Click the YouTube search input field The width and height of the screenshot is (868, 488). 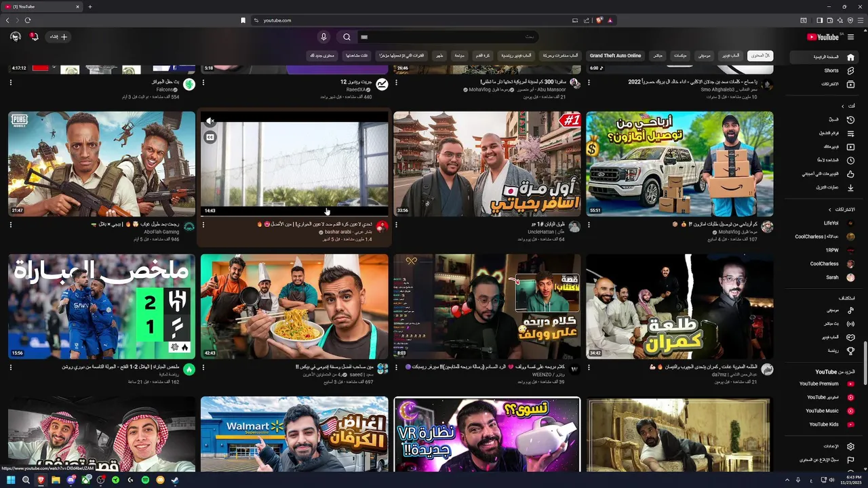click(x=448, y=37)
